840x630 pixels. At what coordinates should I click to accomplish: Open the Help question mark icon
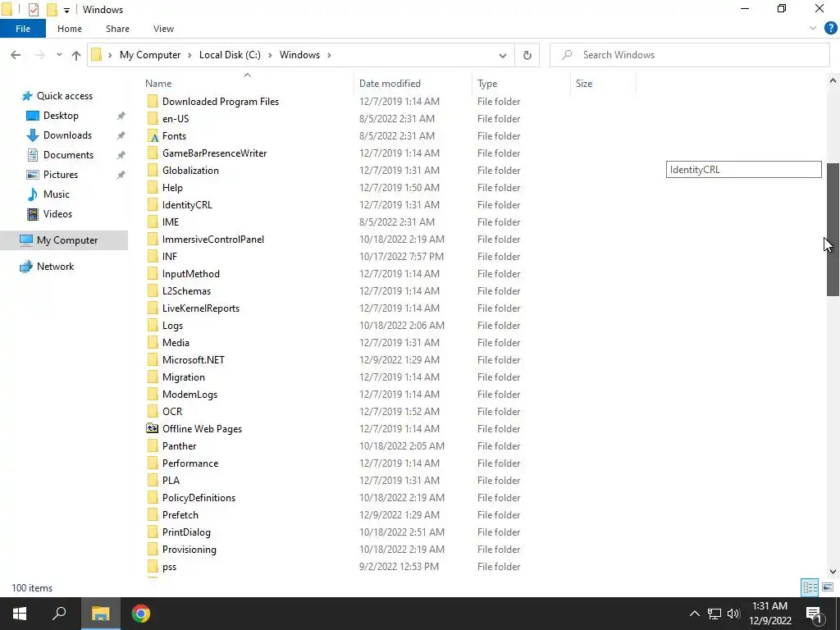pos(830,29)
